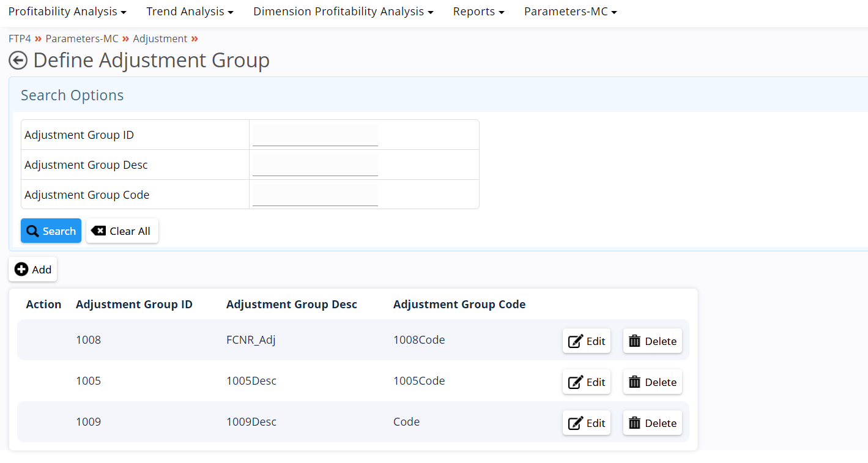868x463 pixels.
Task: Select the 1009Desc cell
Action: (x=251, y=422)
